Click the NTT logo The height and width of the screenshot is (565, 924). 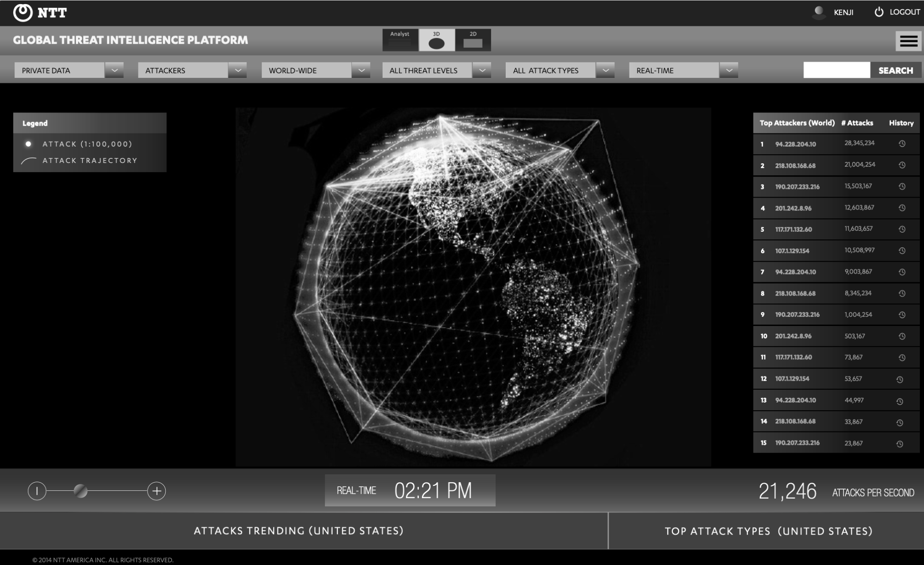click(40, 12)
